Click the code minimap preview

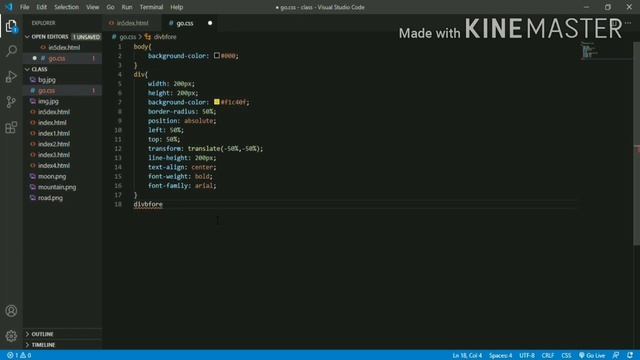coord(590,51)
